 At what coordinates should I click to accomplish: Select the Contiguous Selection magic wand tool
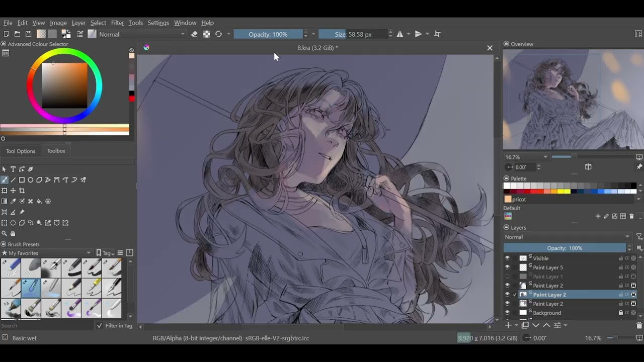[39, 223]
